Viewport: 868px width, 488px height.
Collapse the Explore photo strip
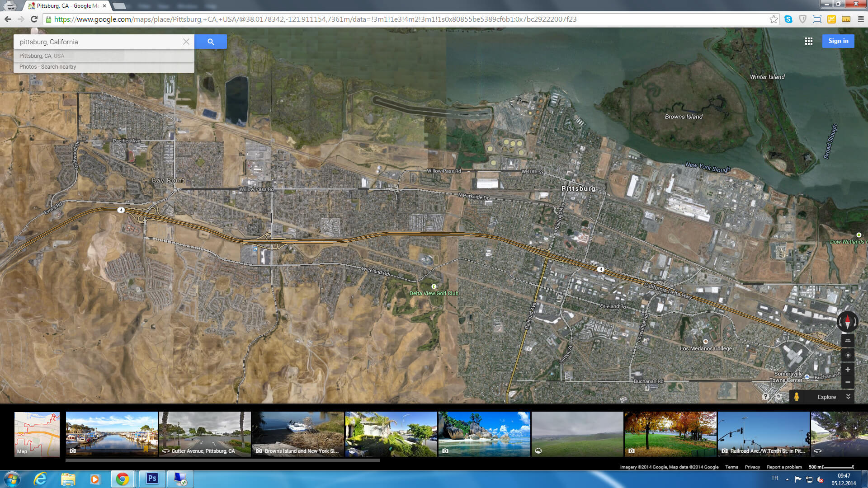point(848,396)
